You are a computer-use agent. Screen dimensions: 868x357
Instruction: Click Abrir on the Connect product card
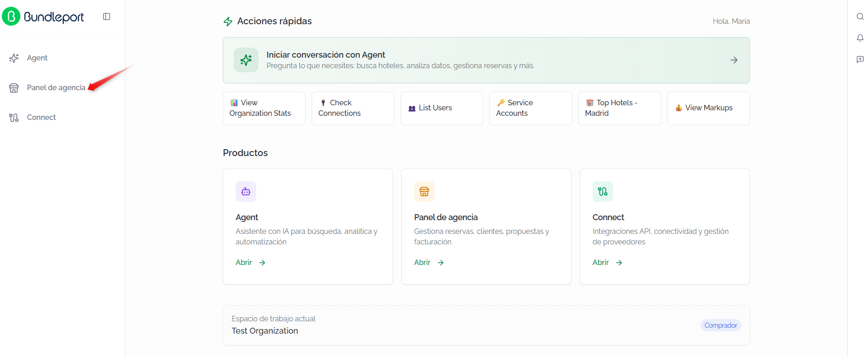point(607,263)
